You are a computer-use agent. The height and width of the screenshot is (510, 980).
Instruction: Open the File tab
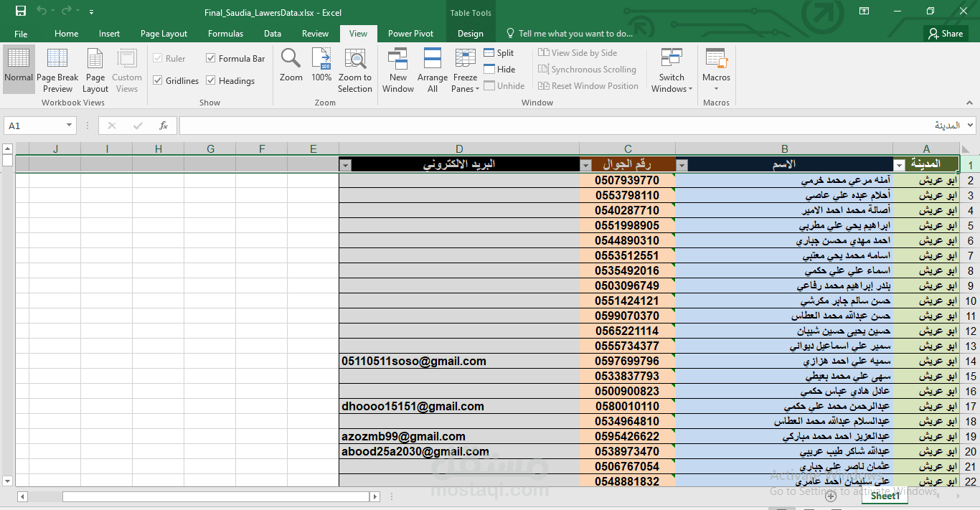point(21,34)
